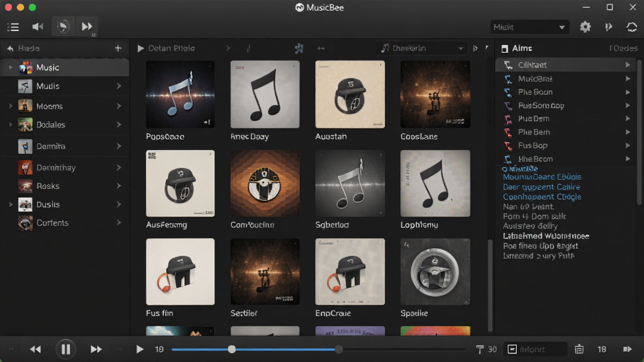
Task: Open the Anec Daay album thumbnail
Action: tap(265, 94)
